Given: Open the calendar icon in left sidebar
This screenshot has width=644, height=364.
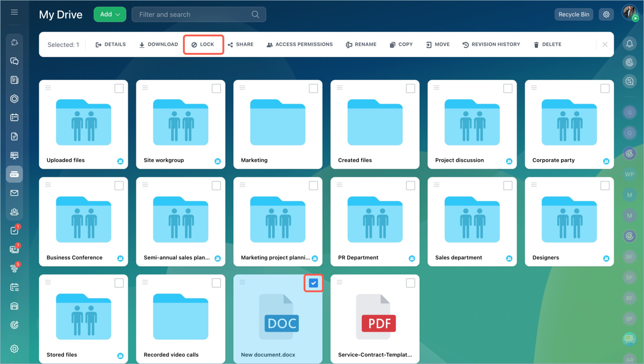Looking at the screenshot, I should click(14, 117).
